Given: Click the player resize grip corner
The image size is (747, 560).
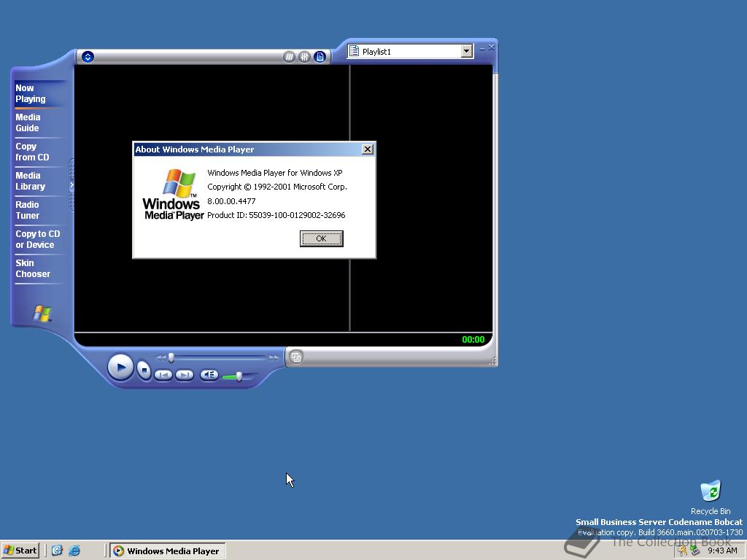Looking at the screenshot, I should [492, 362].
